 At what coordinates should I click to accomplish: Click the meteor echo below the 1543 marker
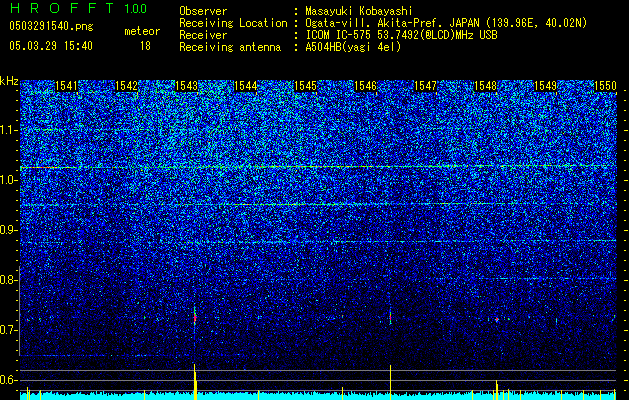pos(195,317)
